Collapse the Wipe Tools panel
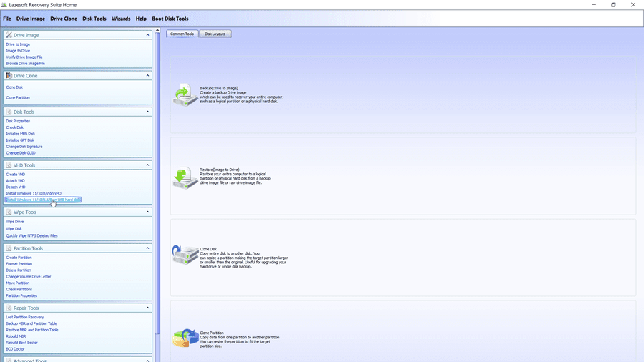This screenshot has width=644, height=362. (148, 212)
